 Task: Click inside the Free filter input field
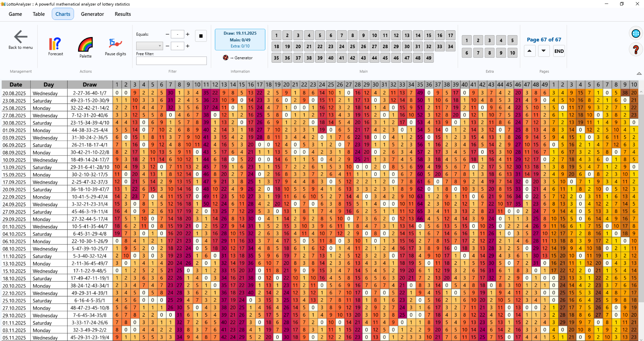pyautogui.click(x=171, y=61)
